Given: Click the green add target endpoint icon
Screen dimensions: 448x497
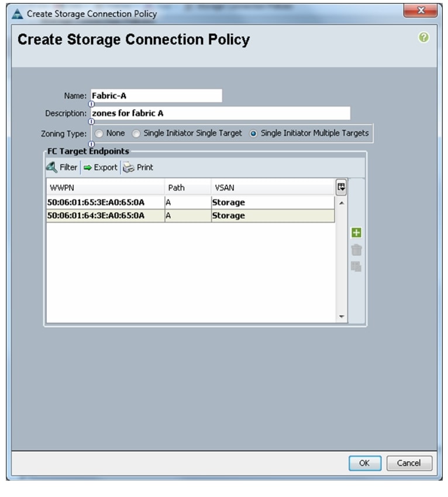Looking at the screenshot, I should 356,233.
